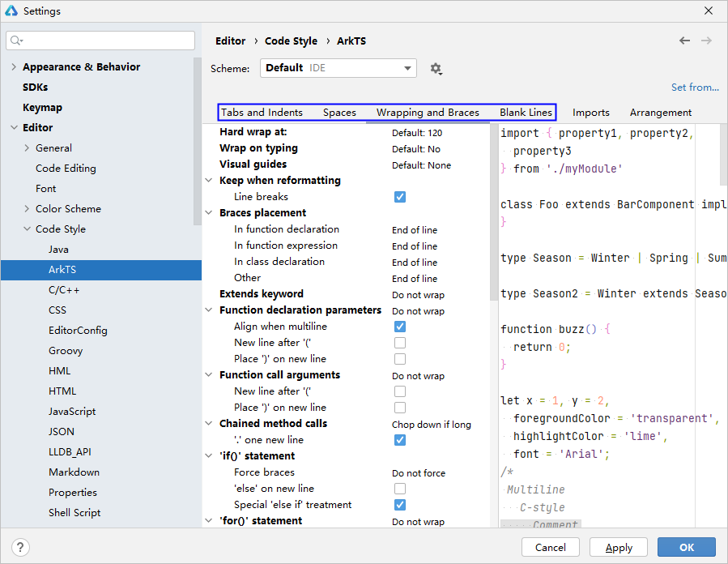This screenshot has width=728, height=564.
Task: Select Java code style
Action: click(x=58, y=250)
